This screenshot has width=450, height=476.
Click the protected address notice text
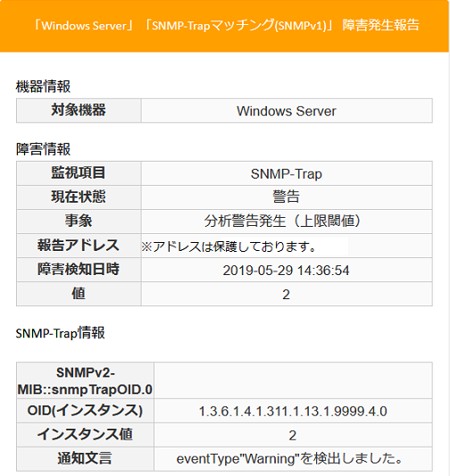coord(229,246)
